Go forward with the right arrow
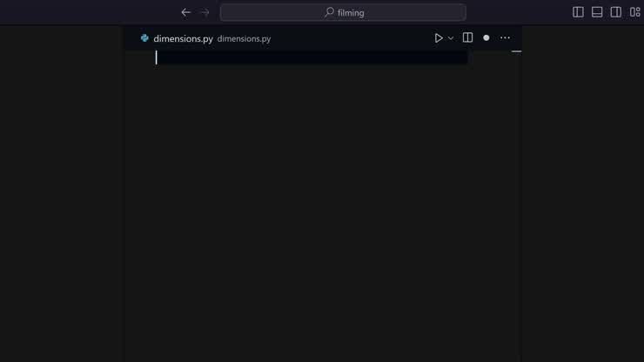Image resolution: width=644 pixels, height=362 pixels. tap(205, 12)
